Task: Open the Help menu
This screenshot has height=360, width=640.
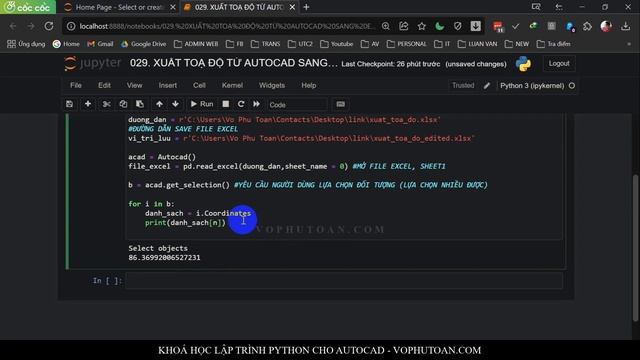Action: (309, 85)
